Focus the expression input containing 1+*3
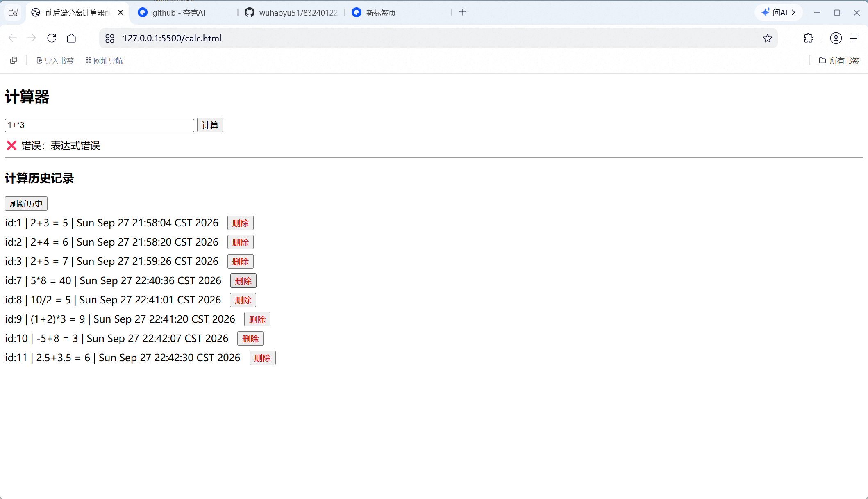 (x=99, y=125)
